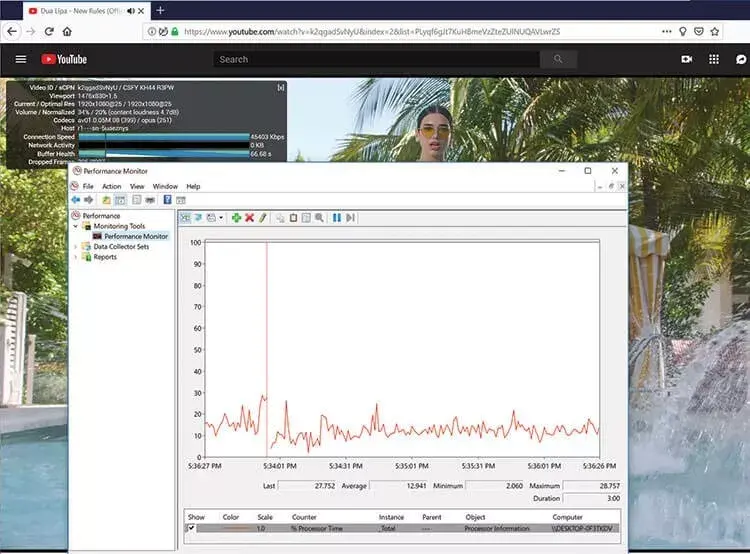This screenshot has width=750, height=554.
Task: Click the blue Back arrow in the console toolbar
Action: click(x=76, y=200)
